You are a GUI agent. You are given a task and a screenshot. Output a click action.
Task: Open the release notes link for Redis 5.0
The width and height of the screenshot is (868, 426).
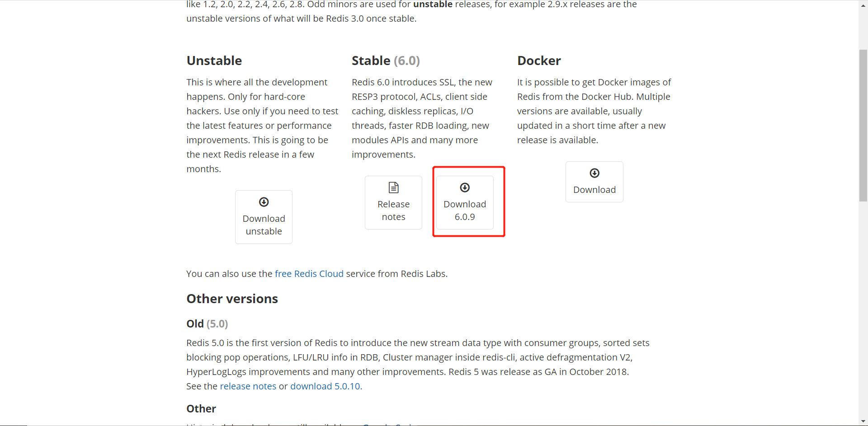248,386
